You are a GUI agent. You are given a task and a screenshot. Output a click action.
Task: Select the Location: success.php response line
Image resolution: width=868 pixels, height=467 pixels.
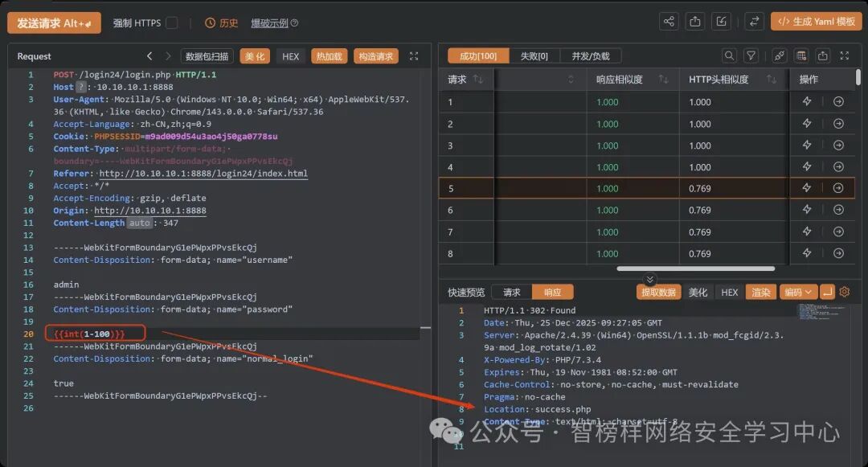pos(537,409)
